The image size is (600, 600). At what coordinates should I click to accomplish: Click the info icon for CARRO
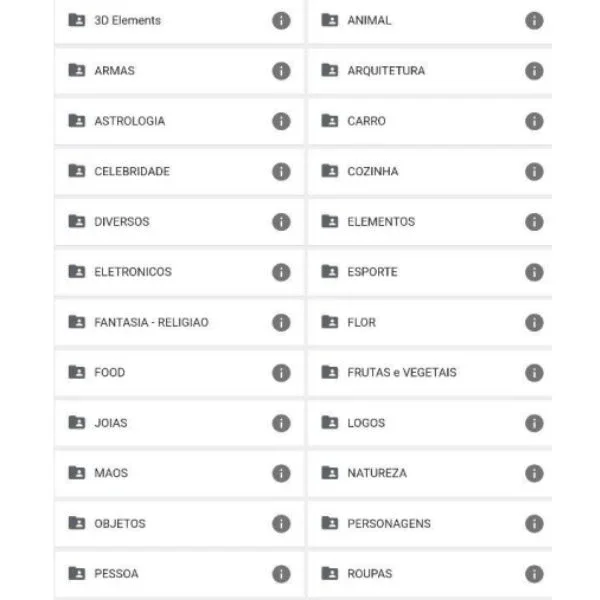click(x=534, y=121)
